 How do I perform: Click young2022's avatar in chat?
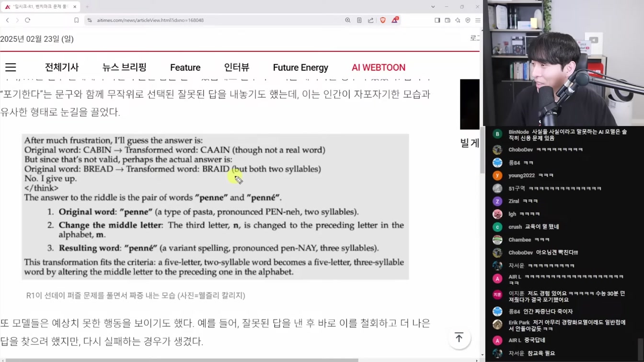point(497,176)
